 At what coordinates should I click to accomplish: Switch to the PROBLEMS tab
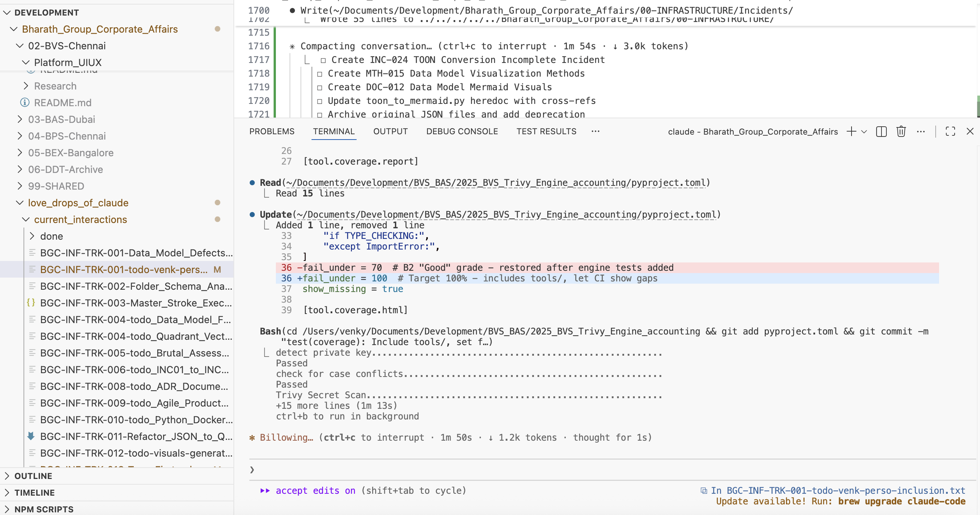coord(272,132)
